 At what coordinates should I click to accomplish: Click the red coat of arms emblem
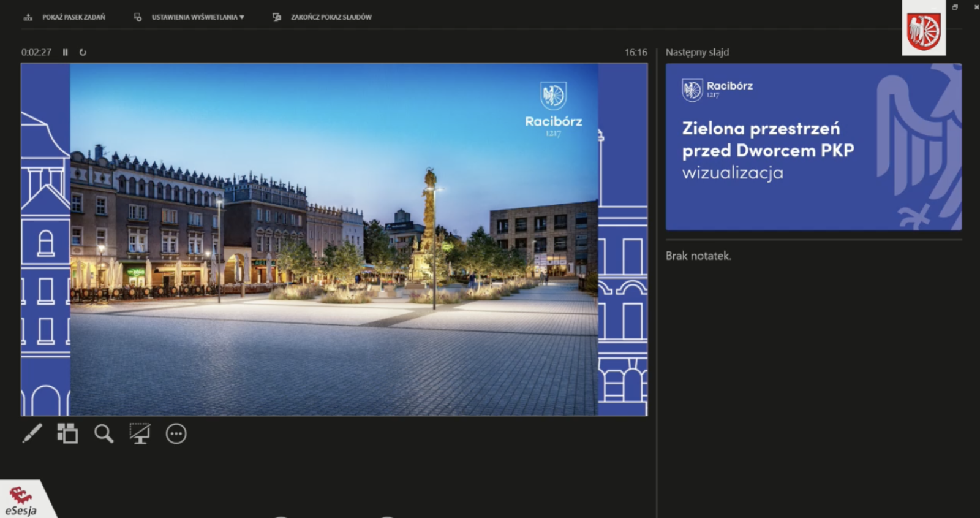pyautogui.click(x=924, y=30)
